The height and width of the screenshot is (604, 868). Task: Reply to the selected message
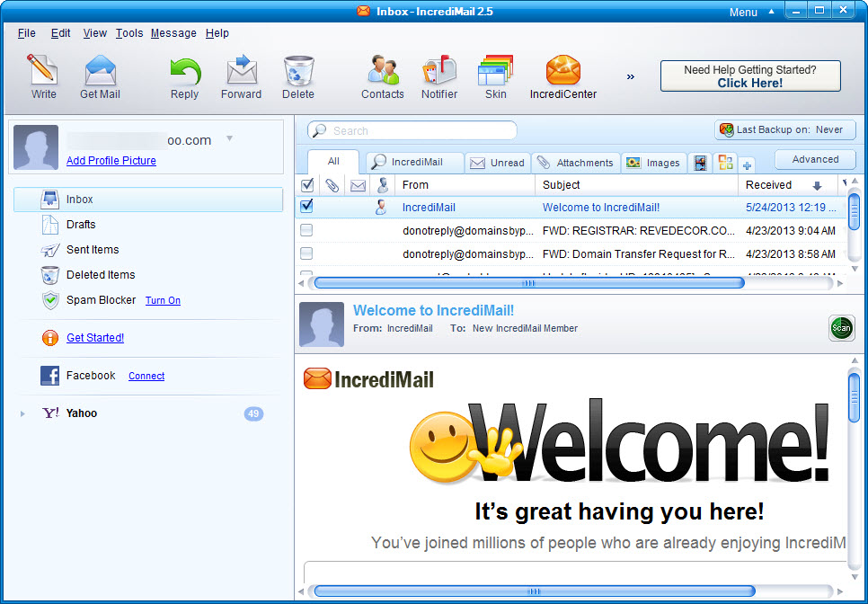click(184, 76)
